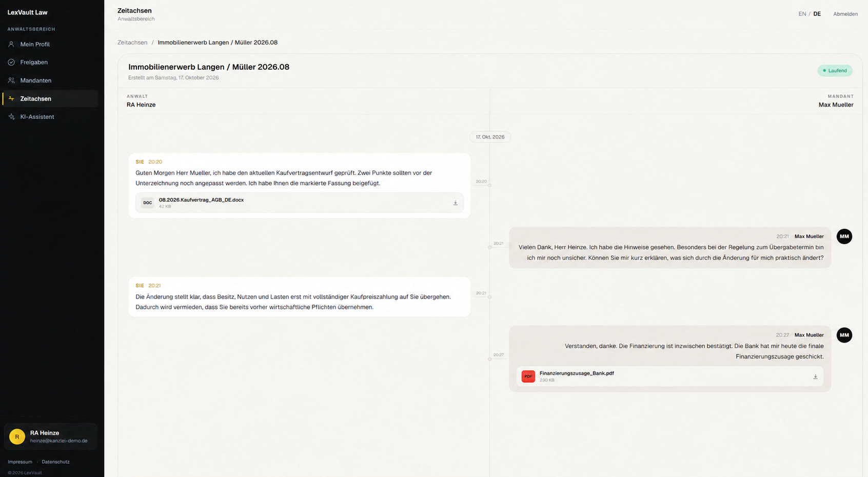Open Mein Profil in sidebar
This screenshot has width=868, height=477.
click(50, 44)
